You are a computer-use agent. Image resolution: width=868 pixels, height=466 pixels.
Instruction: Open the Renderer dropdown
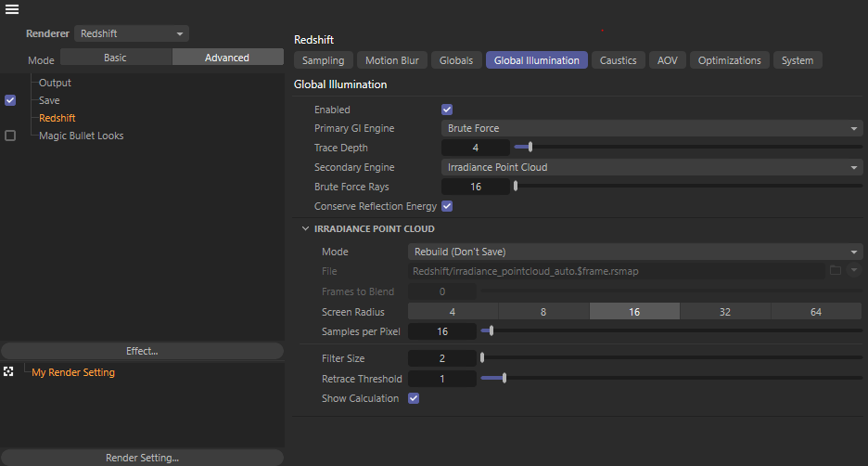point(132,33)
